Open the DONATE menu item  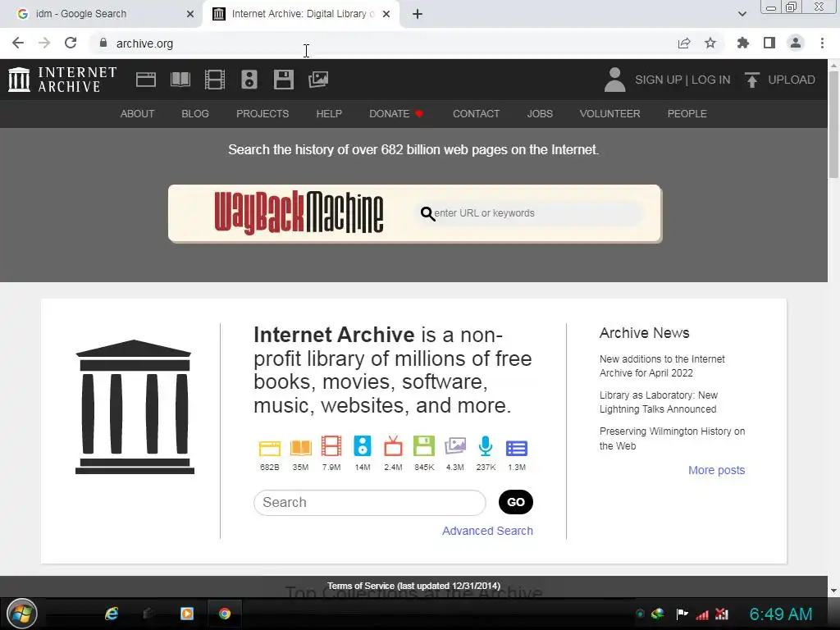click(396, 113)
